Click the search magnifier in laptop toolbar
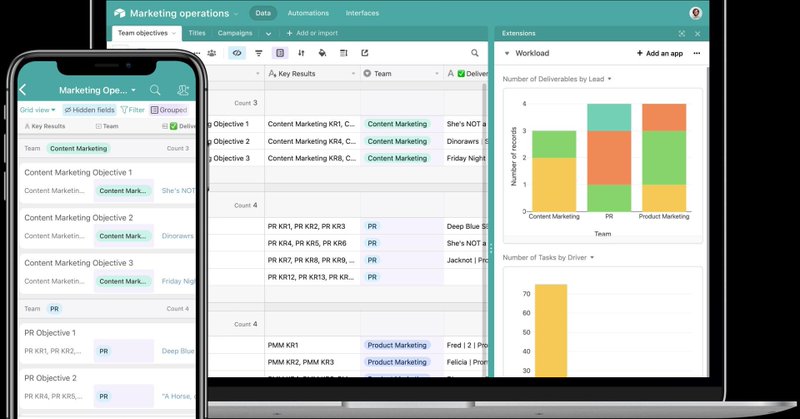 pyautogui.click(x=474, y=53)
